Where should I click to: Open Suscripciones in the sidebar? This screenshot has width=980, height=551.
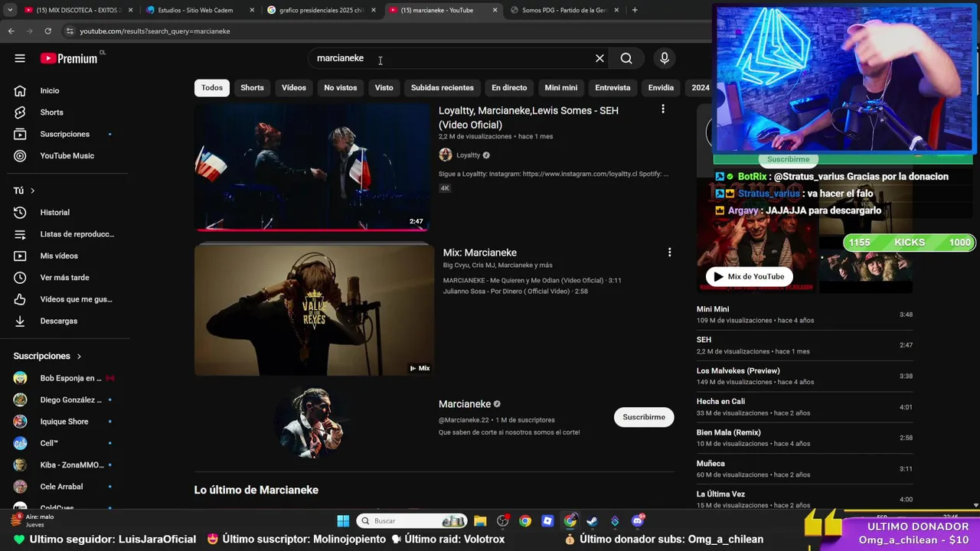coord(64,134)
